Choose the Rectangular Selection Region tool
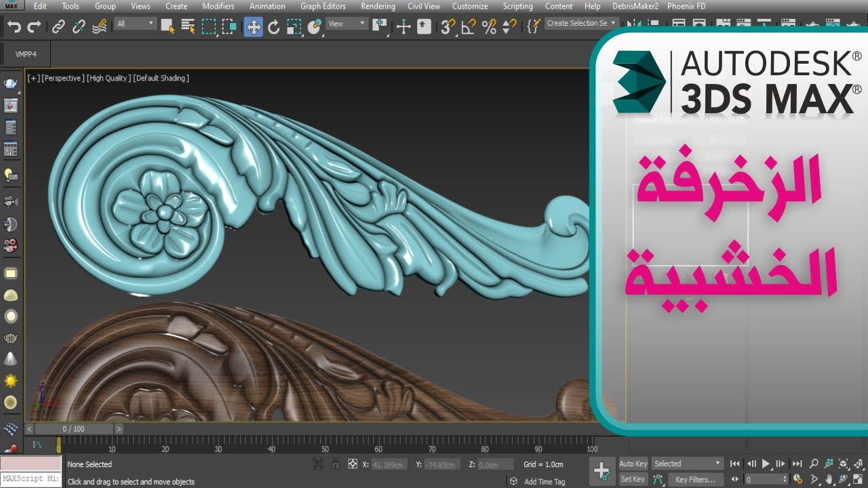The image size is (868, 488). pyautogui.click(x=209, y=27)
